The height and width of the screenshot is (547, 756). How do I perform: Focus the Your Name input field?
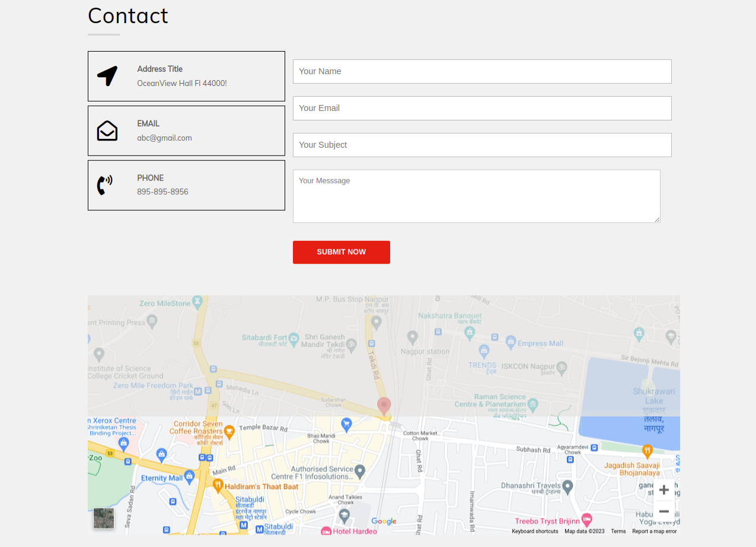click(482, 71)
